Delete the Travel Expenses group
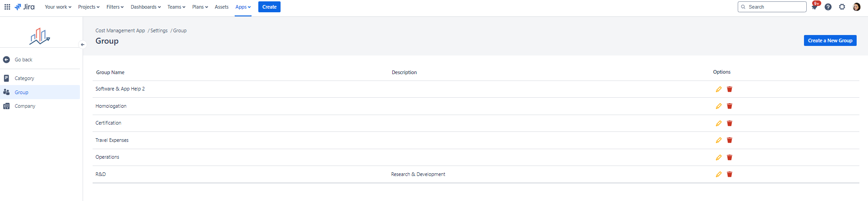Image resolution: width=868 pixels, height=201 pixels. tap(730, 140)
